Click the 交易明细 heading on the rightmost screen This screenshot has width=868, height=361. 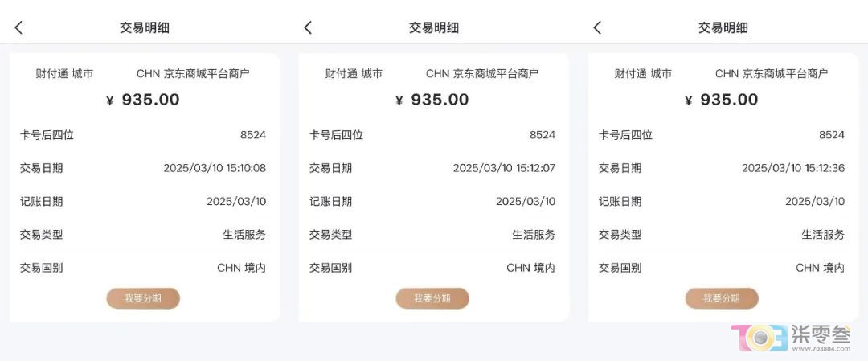point(723,27)
